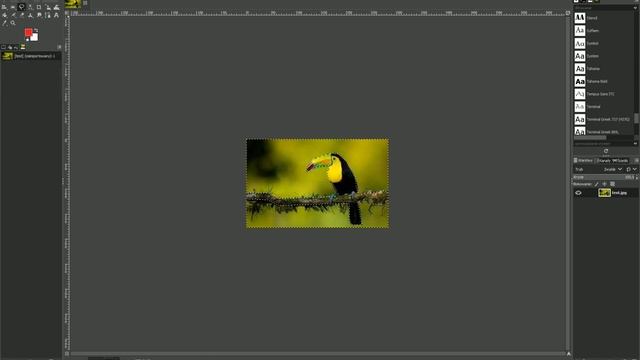Adjust the layer opacity slider
The image size is (640, 360).
click(x=603, y=177)
